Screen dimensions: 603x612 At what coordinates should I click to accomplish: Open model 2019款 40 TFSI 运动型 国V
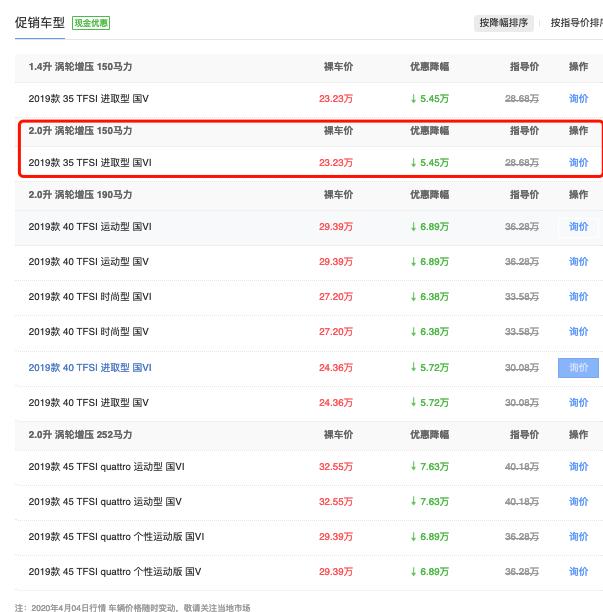point(89,262)
